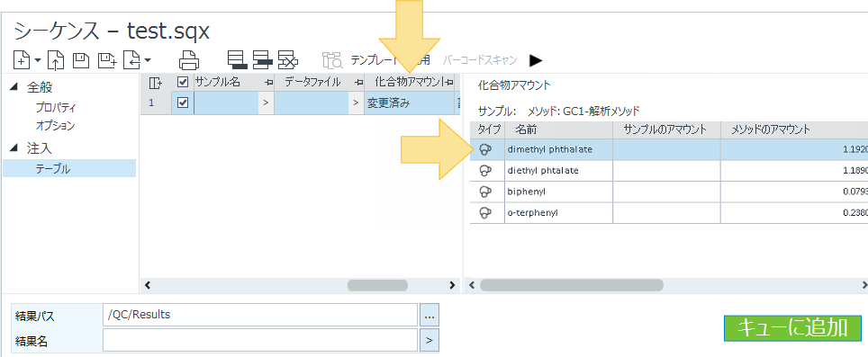Select the dimethyl phthalate row name
The image size is (868, 357).
(550, 149)
